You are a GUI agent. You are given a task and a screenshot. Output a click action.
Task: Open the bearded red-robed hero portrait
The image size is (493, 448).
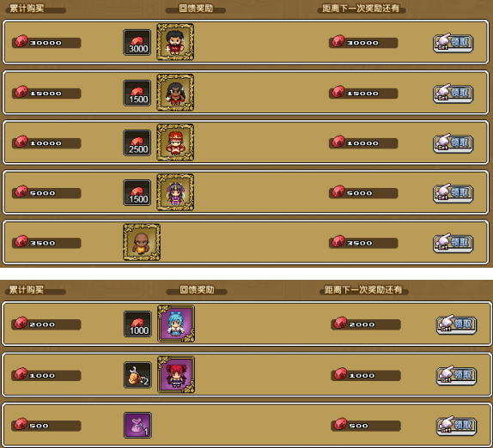click(x=175, y=42)
